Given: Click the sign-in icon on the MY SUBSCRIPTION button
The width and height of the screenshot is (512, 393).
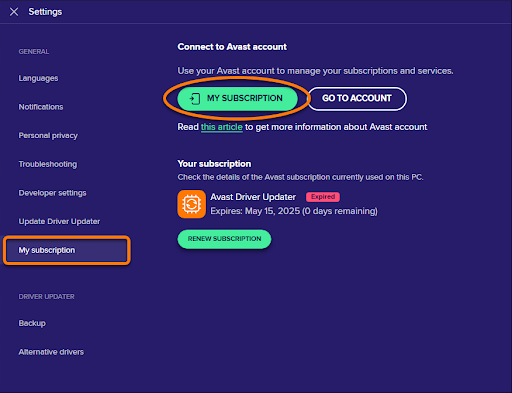Looking at the screenshot, I should point(195,99).
